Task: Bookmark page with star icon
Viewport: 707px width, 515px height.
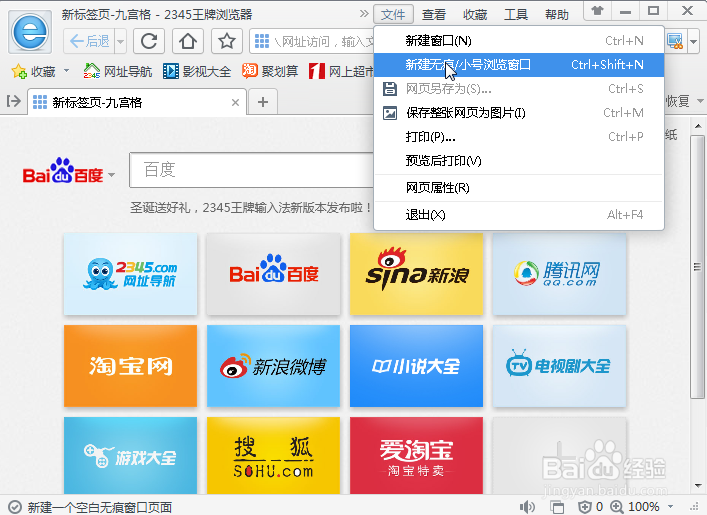Action: point(227,41)
